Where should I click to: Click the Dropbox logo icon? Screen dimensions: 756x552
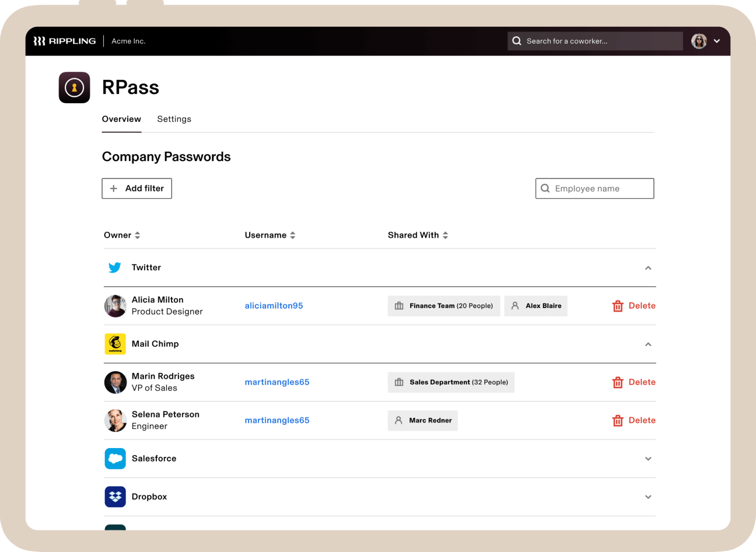point(116,497)
